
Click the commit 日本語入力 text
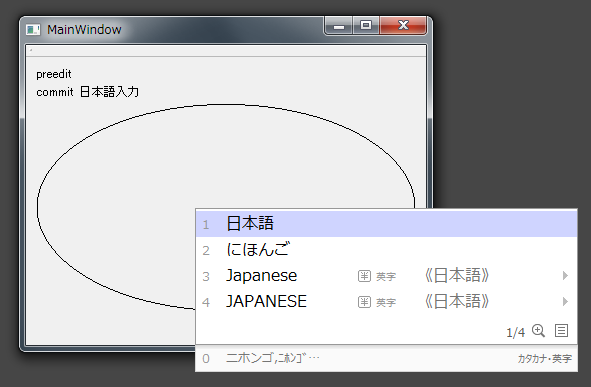tap(87, 92)
